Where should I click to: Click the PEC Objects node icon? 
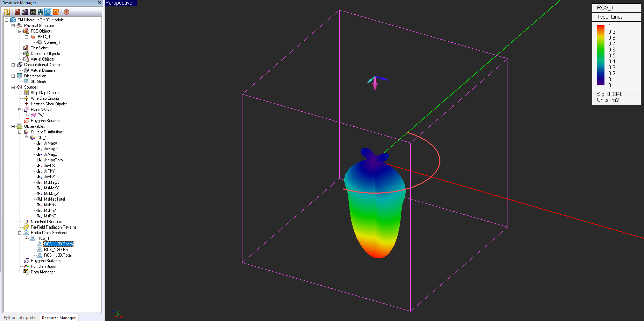point(26,31)
